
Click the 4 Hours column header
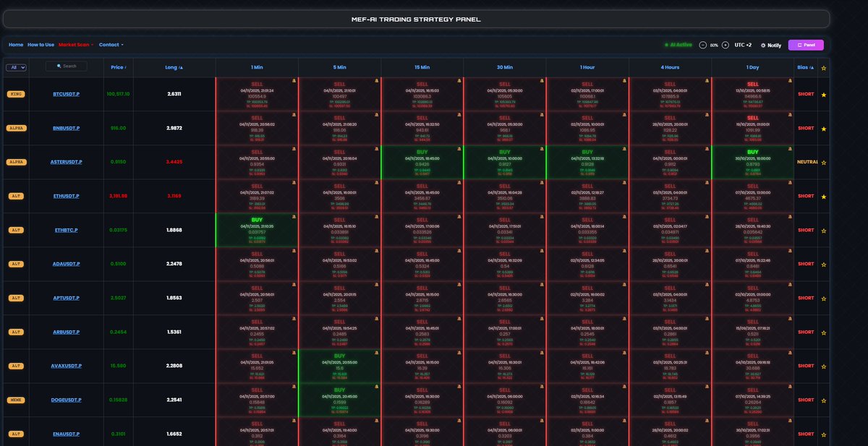coord(670,67)
